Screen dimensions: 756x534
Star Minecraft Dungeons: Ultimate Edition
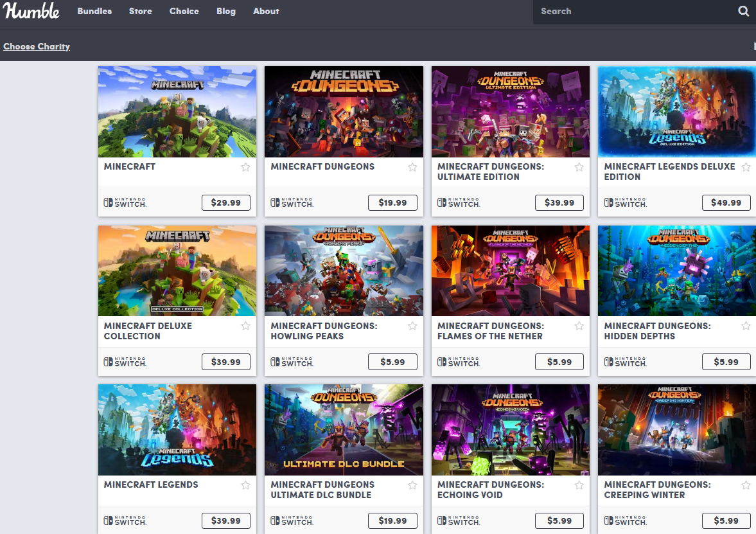tap(579, 167)
